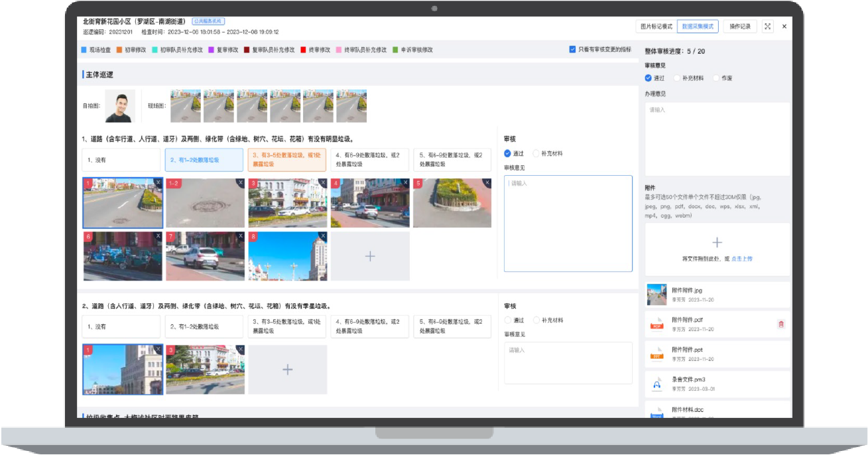Click the fullscreen expand icon in header
The width and height of the screenshot is (868, 455).
[767, 27]
